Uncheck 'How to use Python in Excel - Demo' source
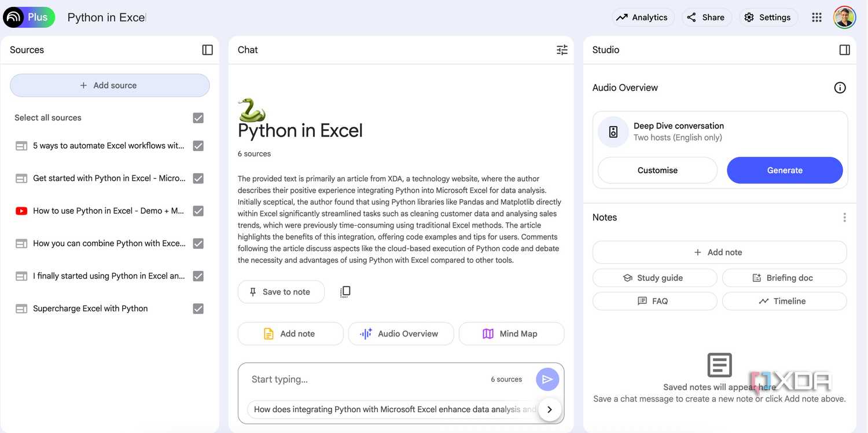The image size is (868, 433). click(198, 211)
